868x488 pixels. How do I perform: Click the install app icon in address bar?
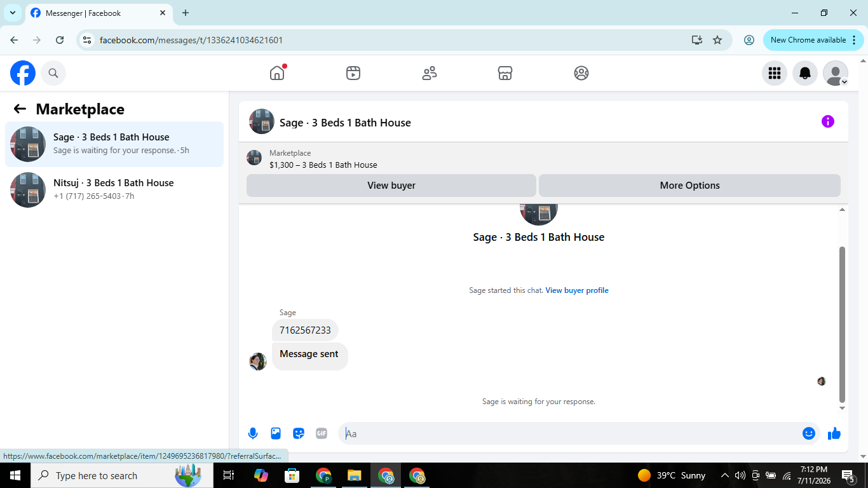click(x=697, y=40)
